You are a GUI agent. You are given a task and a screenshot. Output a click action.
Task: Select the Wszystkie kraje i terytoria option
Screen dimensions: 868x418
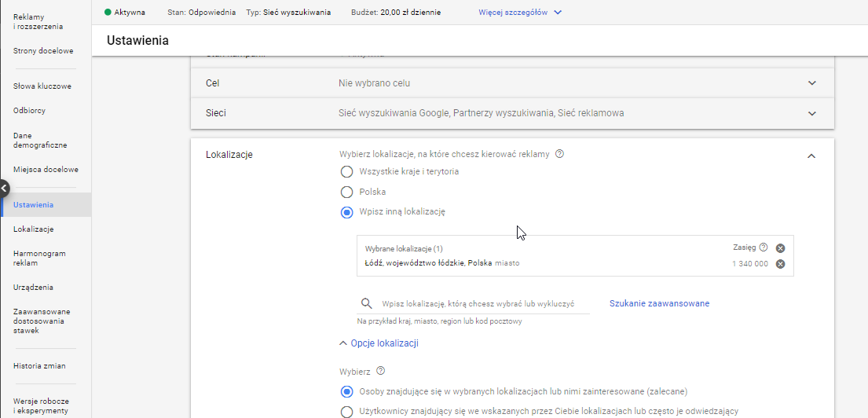[346, 171]
